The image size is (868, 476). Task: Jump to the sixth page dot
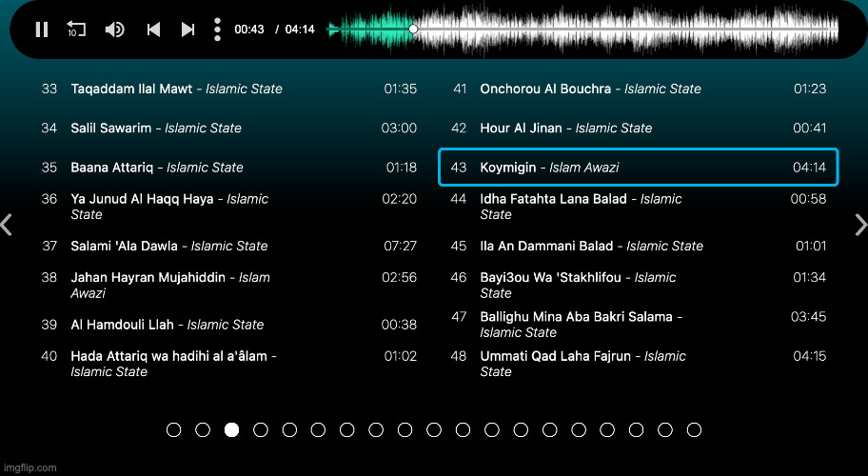coord(318,430)
